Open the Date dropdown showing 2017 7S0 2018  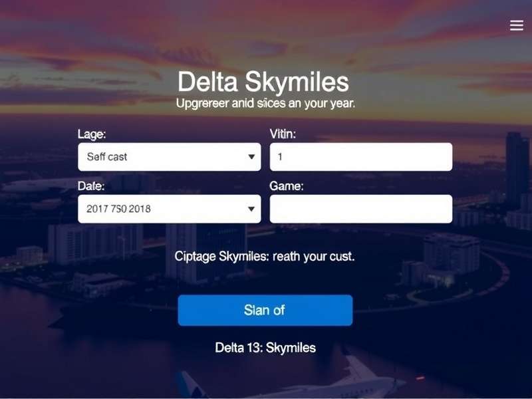170,209
